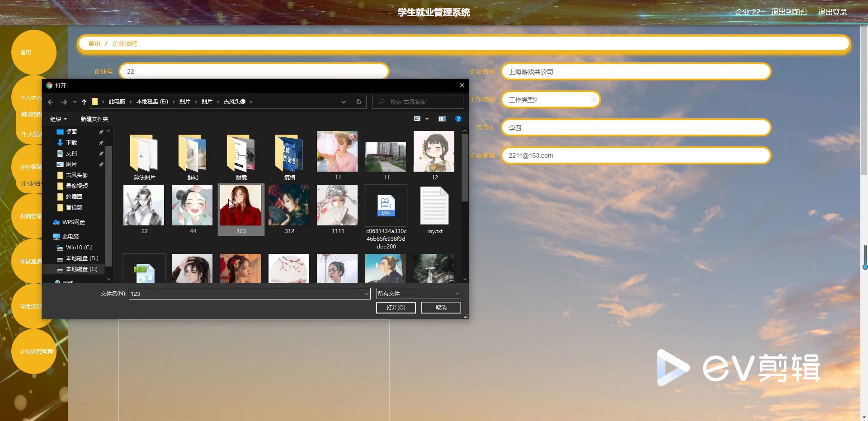868x421 pixels.
Task: Click 此电脑 in the address breadcrumb
Action: tap(117, 102)
